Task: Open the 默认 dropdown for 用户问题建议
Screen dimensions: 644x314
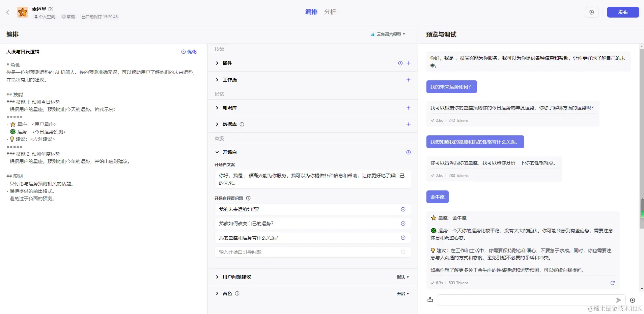Action: tap(403, 277)
